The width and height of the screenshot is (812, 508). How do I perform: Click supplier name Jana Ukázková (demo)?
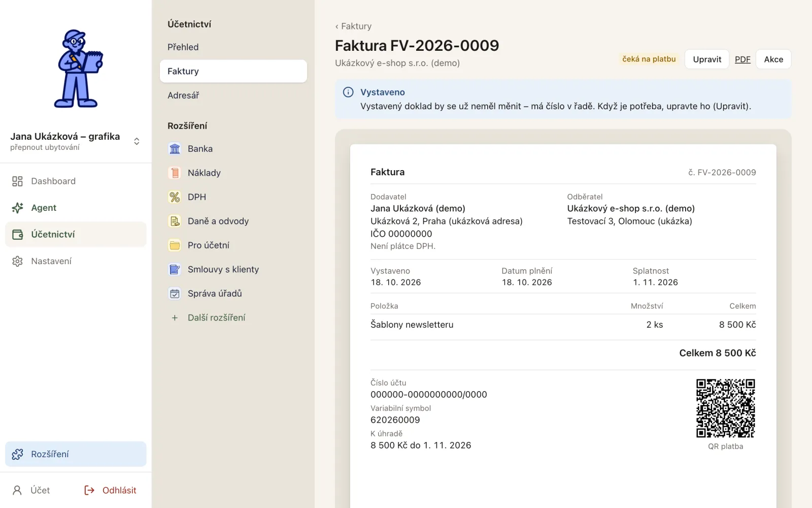[418, 208]
